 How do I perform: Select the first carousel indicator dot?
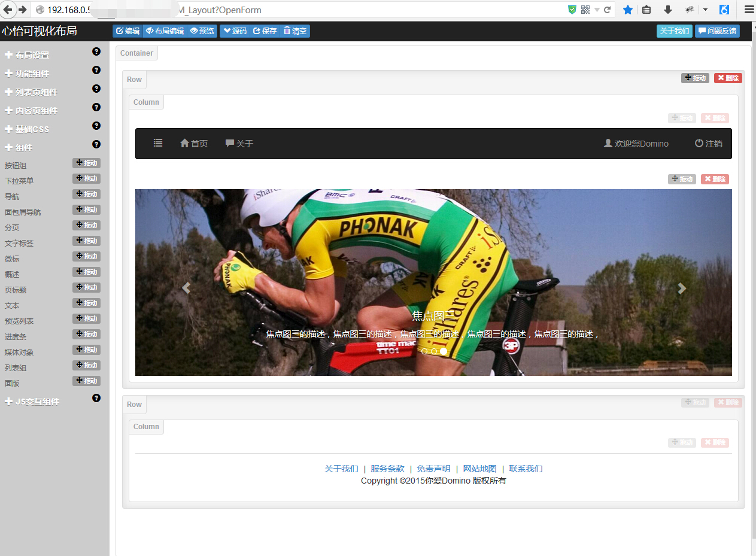click(x=424, y=351)
